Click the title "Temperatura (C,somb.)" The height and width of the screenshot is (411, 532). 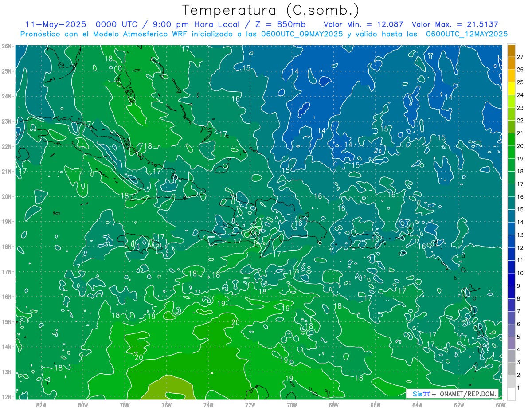pos(271,11)
